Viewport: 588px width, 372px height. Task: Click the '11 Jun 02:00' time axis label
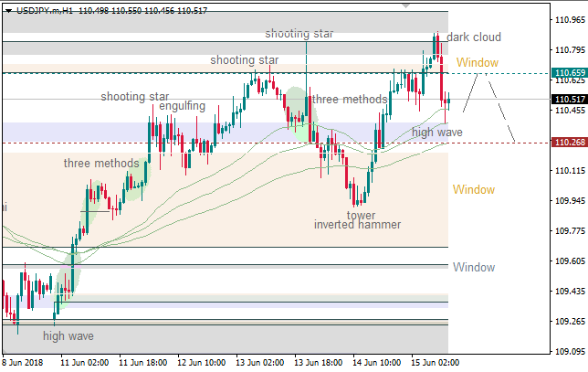click(83, 363)
